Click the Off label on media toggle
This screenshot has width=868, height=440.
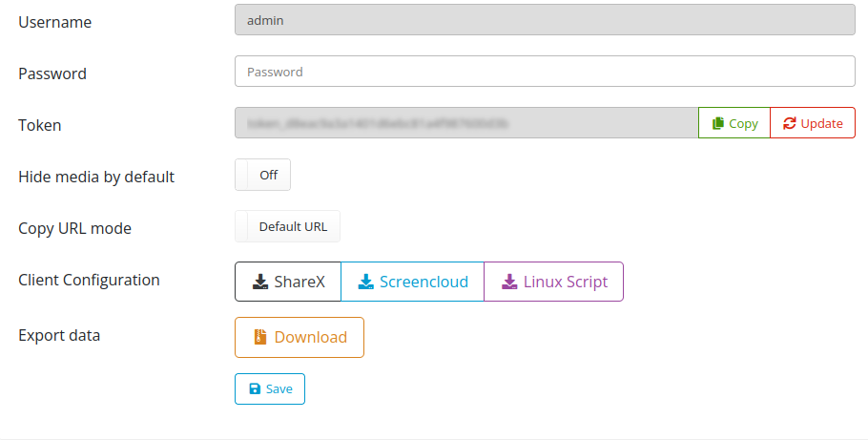coord(268,175)
